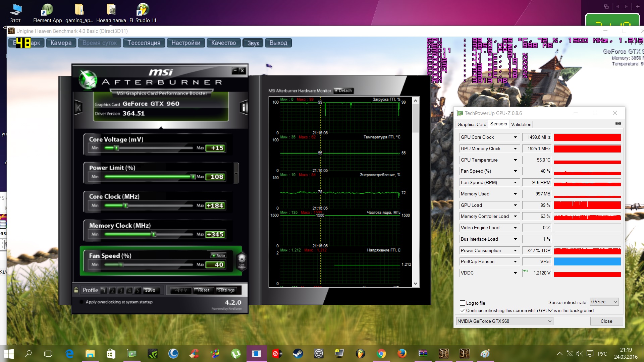Toggle the fan speed Auto button
The width and height of the screenshot is (644, 362).
coord(218,255)
